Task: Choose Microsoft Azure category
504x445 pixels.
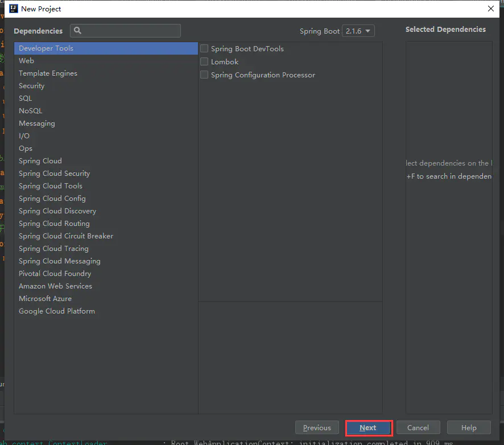Action: (x=106, y=299)
